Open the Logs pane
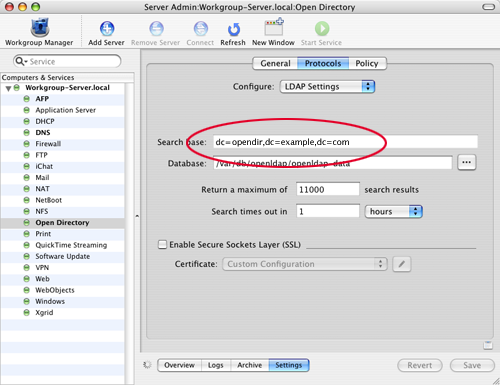This screenshot has height=385, width=500. (216, 365)
